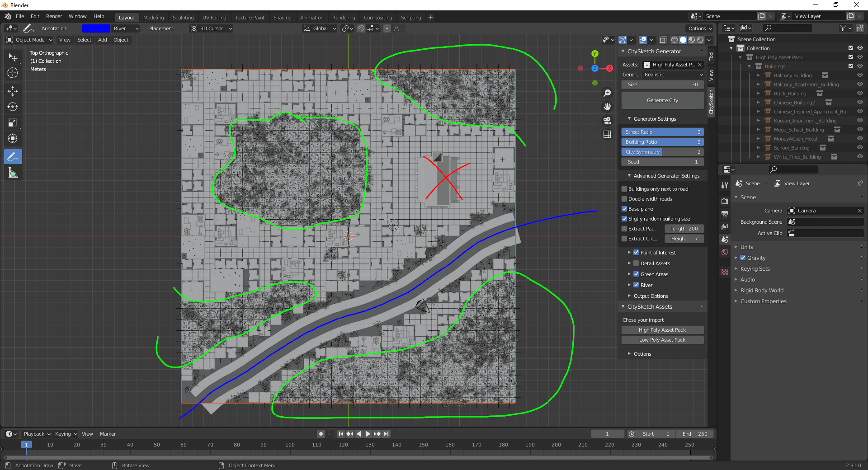Open the Add menu in viewport header
The image size is (868, 470).
pos(103,40)
